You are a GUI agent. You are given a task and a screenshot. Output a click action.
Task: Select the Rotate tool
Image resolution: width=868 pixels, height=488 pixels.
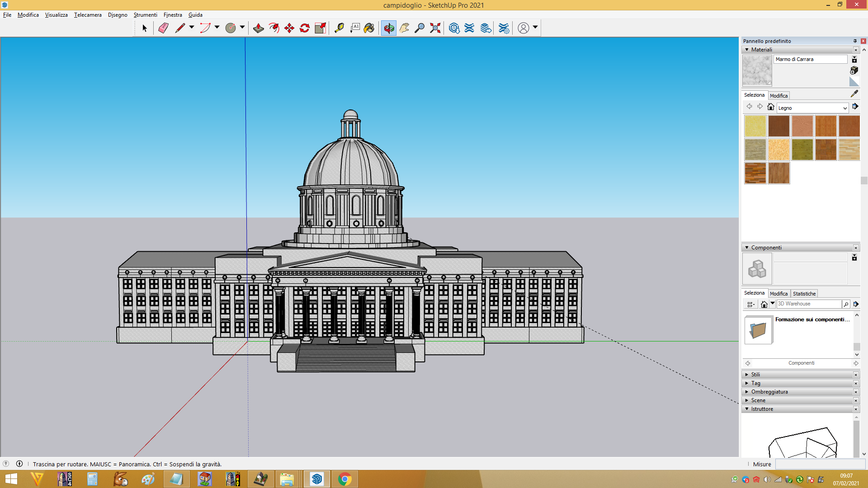(305, 28)
